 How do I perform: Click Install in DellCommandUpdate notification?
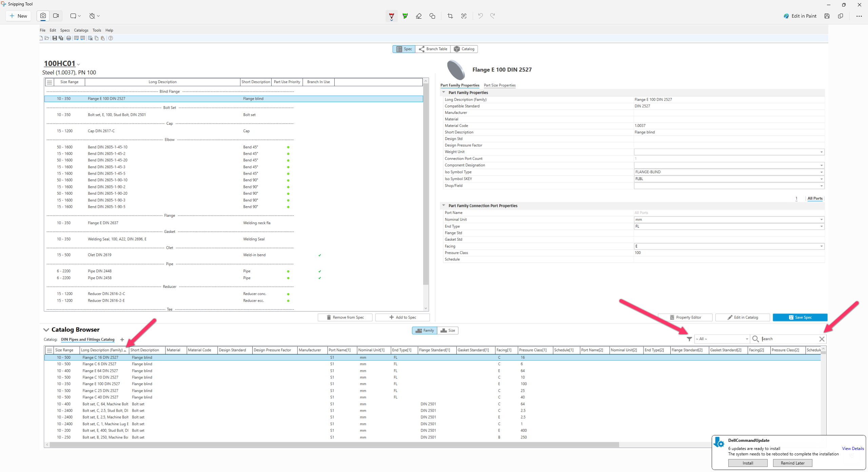click(748, 463)
